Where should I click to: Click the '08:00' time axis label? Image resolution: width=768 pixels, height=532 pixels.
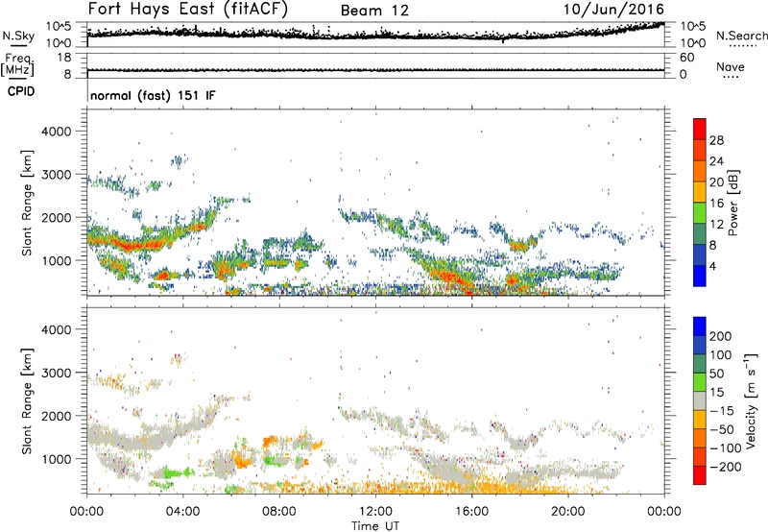pos(279,512)
